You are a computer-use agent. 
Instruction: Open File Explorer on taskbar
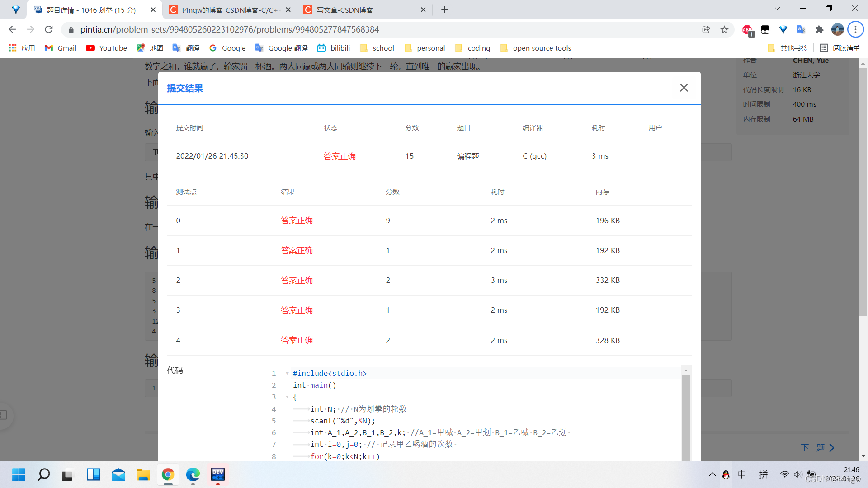[143, 474]
